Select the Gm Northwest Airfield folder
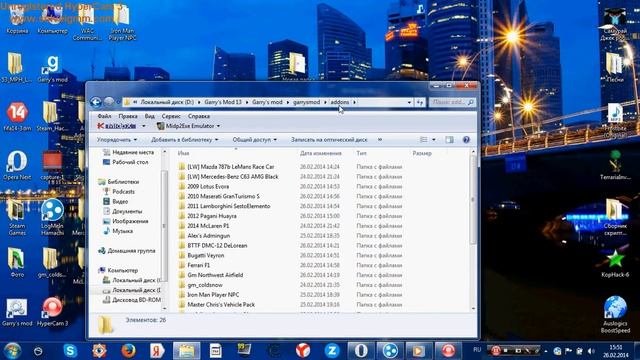 coord(215,275)
